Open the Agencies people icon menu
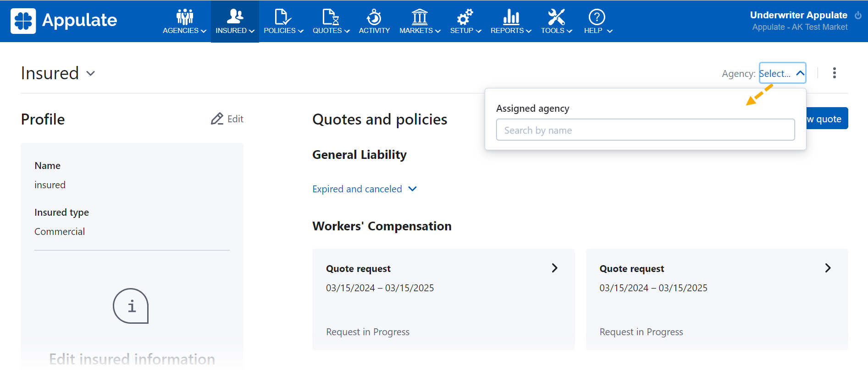Viewport: 868px width, 370px height. (185, 17)
